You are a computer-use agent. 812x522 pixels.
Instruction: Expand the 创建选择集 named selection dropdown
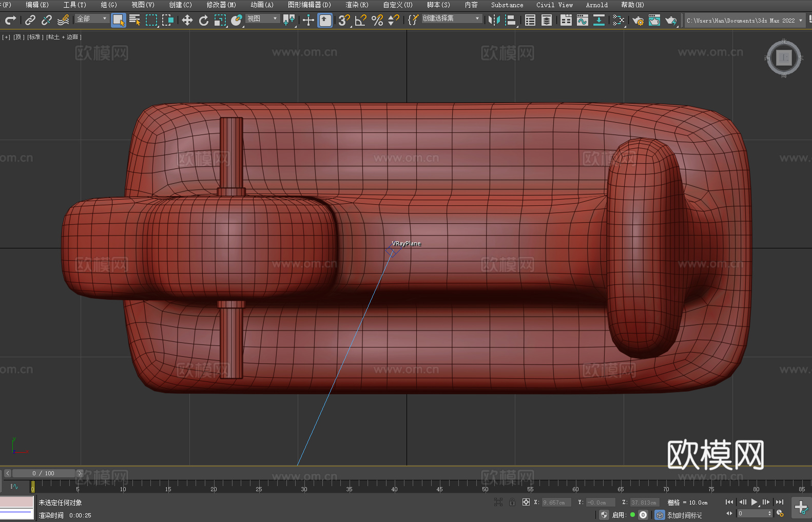(451, 18)
